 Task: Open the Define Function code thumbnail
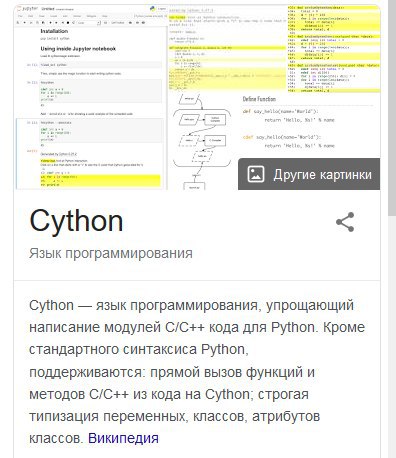coord(309,125)
